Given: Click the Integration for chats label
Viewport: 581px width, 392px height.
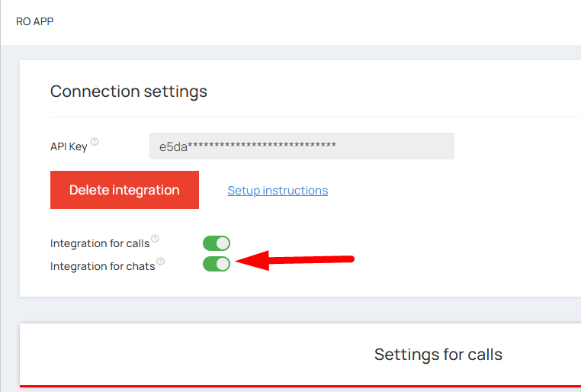Looking at the screenshot, I should pyautogui.click(x=103, y=266).
